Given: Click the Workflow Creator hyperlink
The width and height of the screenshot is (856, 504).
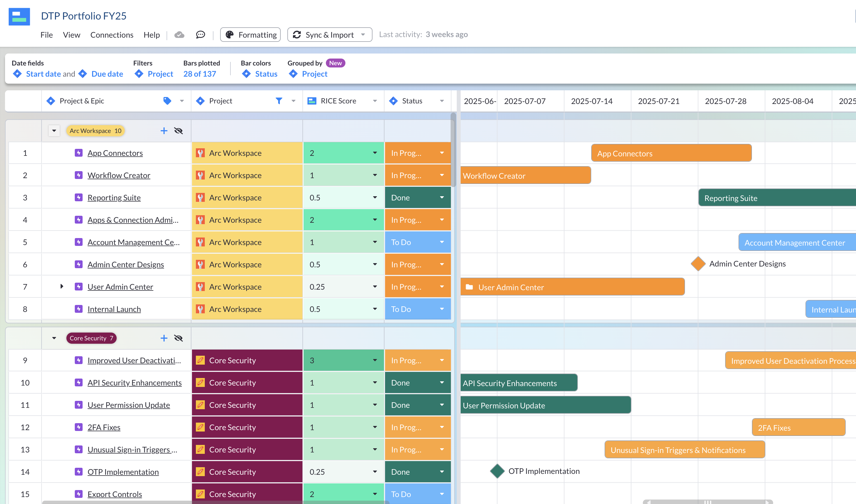Looking at the screenshot, I should click(119, 175).
